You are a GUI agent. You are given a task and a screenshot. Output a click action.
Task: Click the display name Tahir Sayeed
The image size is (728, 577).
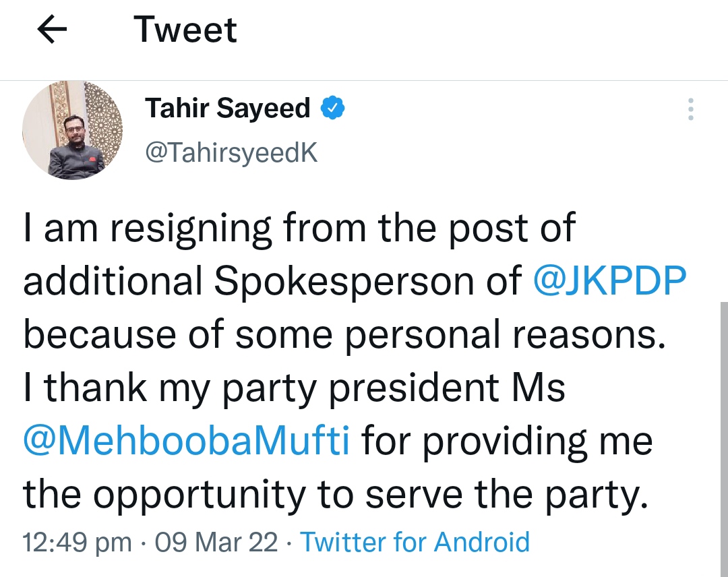click(228, 108)
